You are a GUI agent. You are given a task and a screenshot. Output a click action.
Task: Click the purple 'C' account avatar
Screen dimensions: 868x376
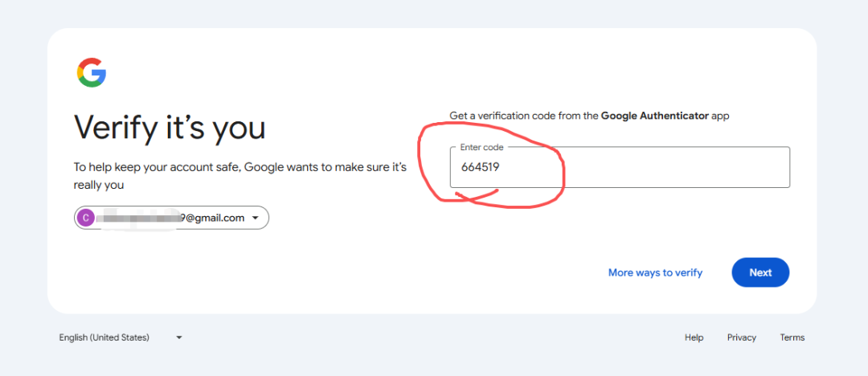click(x=86, y=218)
